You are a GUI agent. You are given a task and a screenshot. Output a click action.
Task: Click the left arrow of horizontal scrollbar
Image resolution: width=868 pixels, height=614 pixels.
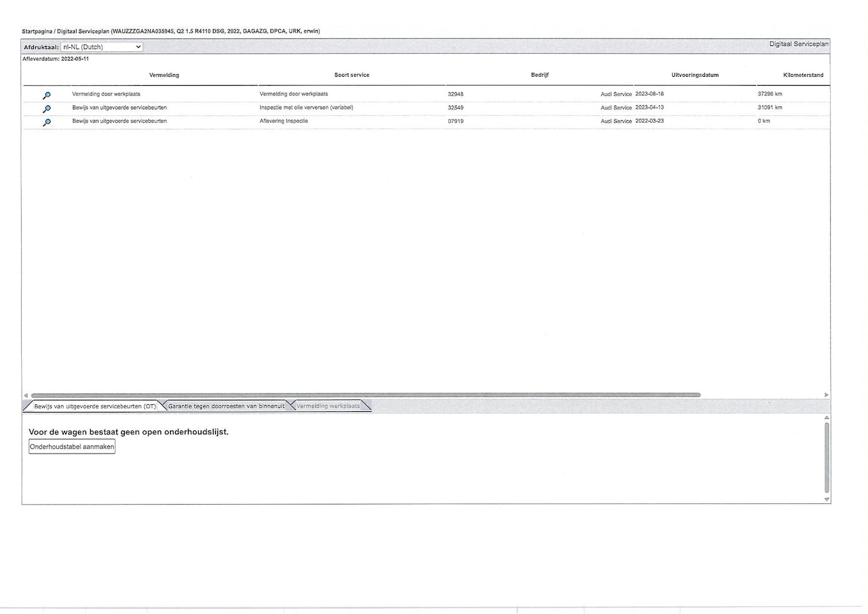[26, 395]
